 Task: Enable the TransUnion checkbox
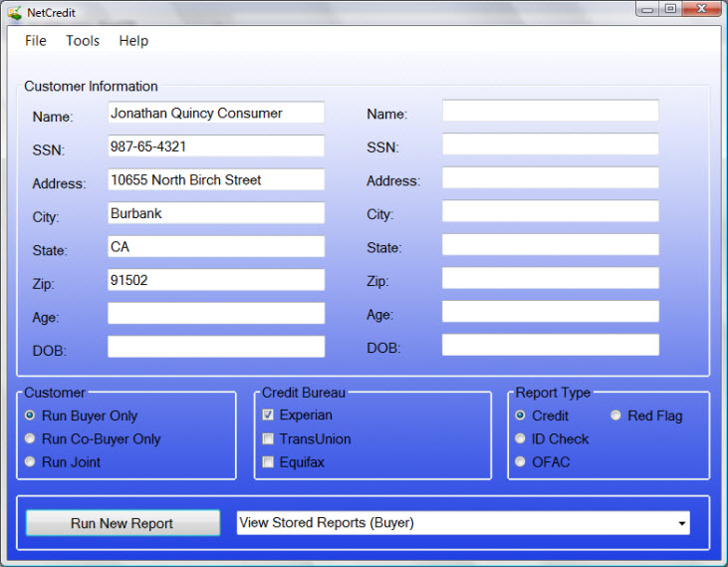point(268,438)
